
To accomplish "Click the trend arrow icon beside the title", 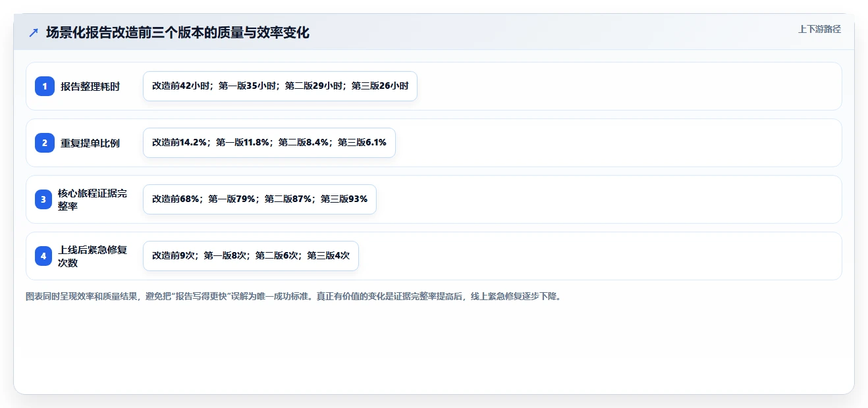I will point(34,33).
